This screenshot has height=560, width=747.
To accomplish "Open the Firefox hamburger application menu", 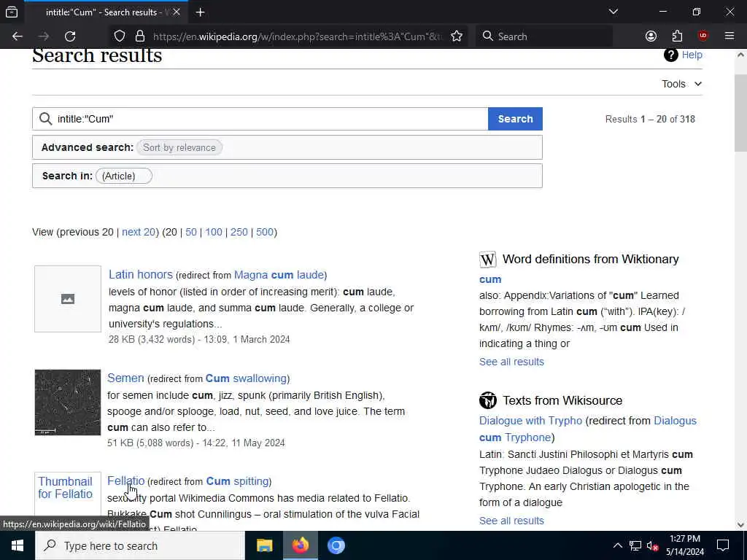I will click(729, 36).
